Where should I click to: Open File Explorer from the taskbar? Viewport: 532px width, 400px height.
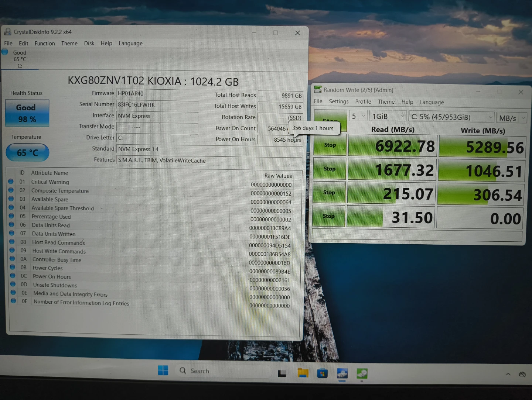tap(303, 373)
